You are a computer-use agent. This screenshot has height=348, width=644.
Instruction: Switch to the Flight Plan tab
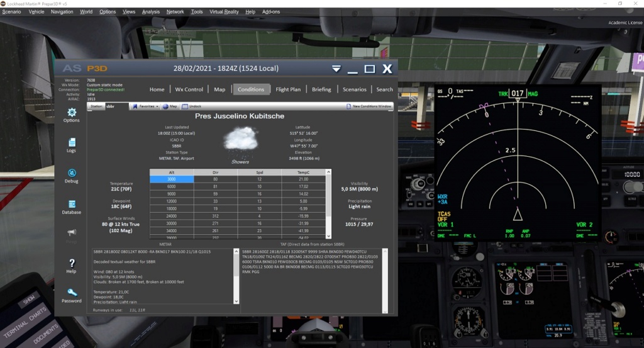click(288, 89)
